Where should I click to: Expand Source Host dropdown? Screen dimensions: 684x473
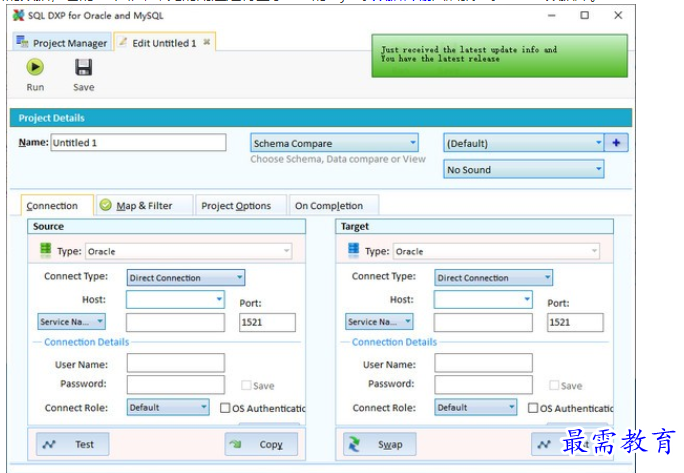point(219,299)
